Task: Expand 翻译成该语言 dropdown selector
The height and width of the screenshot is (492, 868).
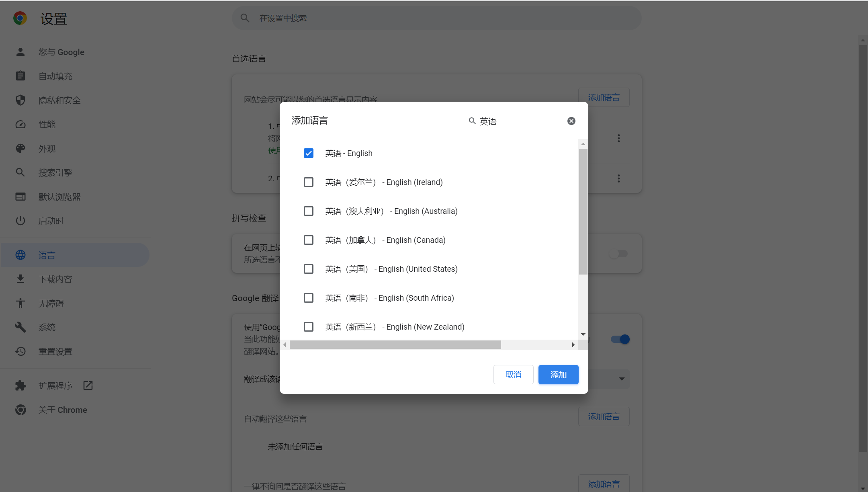Action: coord(622,378)
